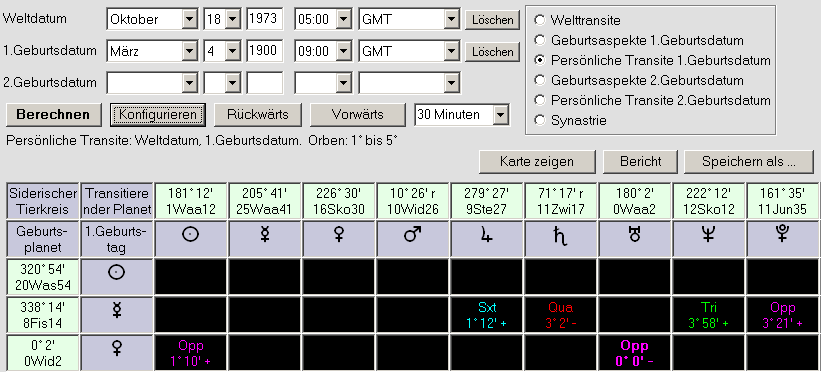Click the 338°14' 8Fis14 birth position cell
This screenshot has height=372, width=821.
[43, 315]
